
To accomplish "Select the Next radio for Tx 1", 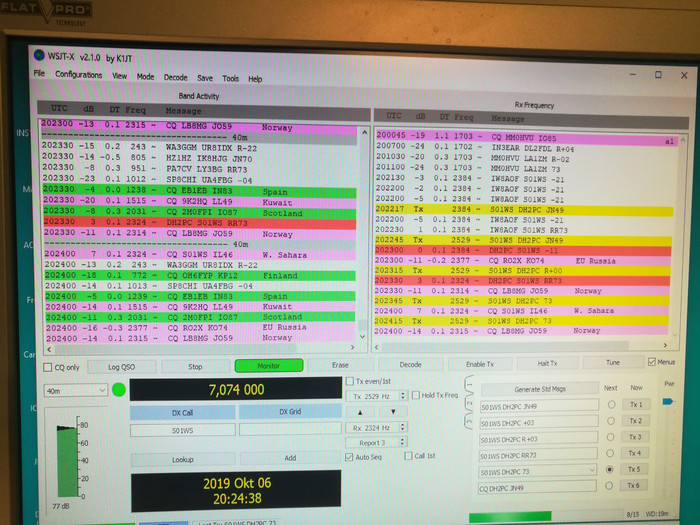I will click(x=611, y=404).
